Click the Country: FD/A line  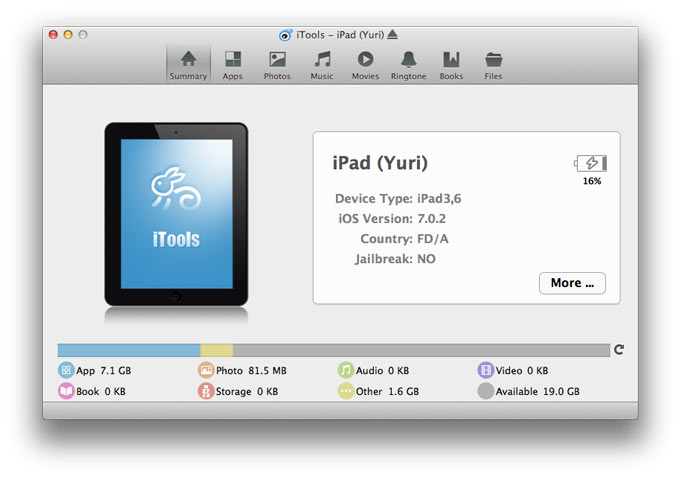coord(404,239)
